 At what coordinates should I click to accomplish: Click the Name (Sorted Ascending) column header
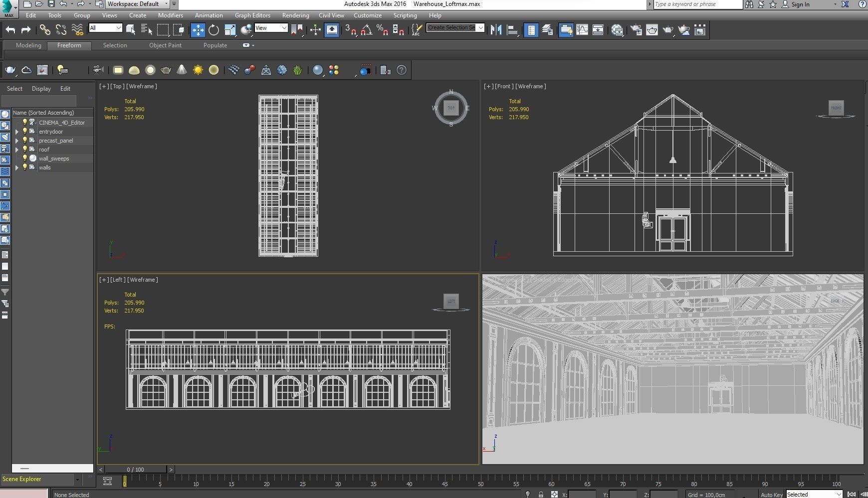52,113
